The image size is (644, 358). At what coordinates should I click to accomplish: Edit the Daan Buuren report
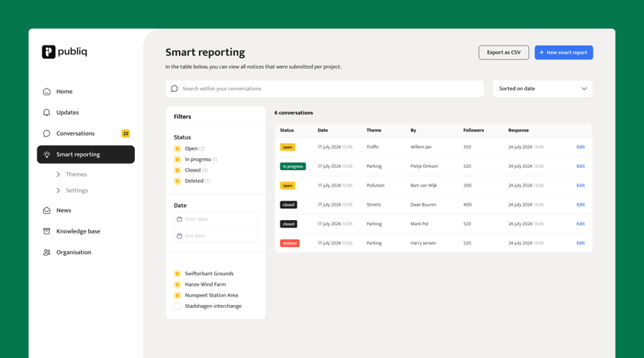581,204
